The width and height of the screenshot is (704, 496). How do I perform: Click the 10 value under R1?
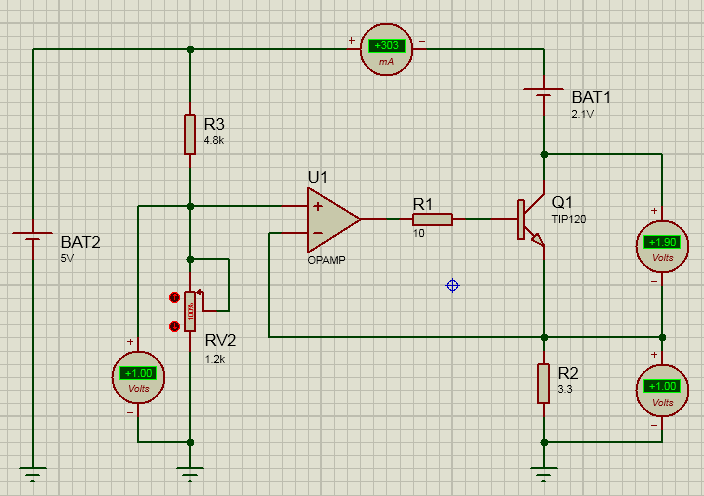pos(418,233)
